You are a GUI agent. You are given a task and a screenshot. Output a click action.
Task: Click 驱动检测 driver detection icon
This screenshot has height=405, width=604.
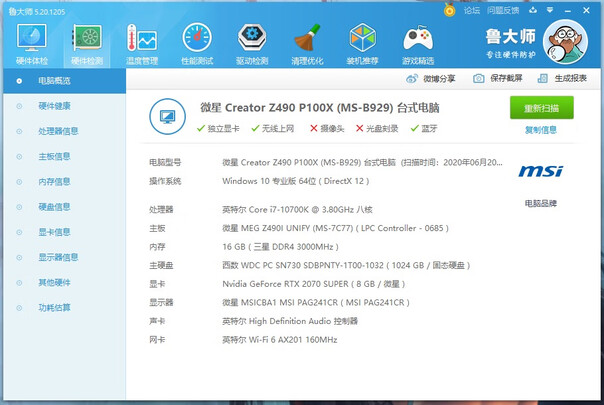(251, 42)
